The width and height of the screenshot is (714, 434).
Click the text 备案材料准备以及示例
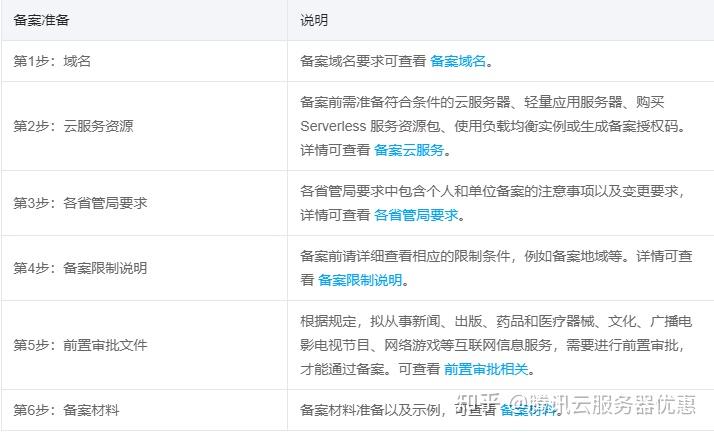(x=370, y=410)
